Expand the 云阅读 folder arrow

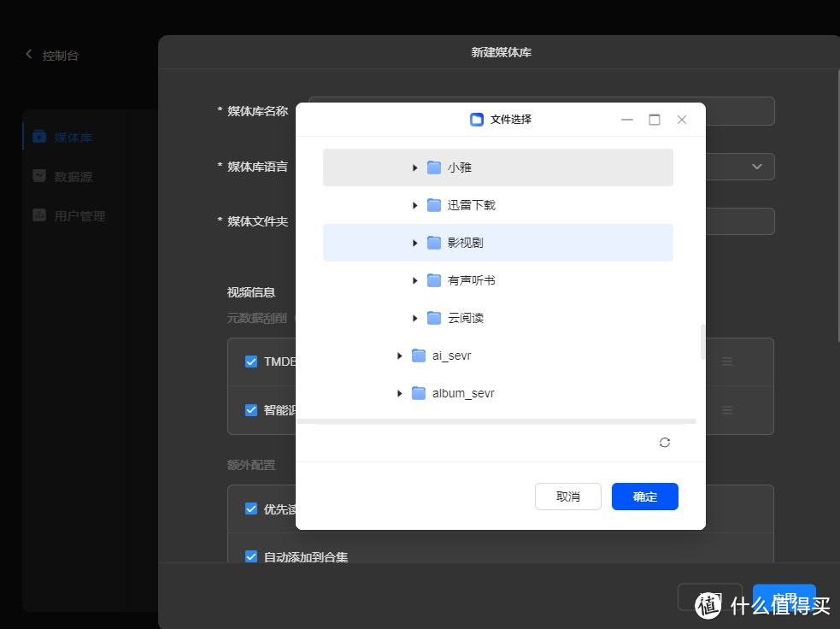(414, 318)
